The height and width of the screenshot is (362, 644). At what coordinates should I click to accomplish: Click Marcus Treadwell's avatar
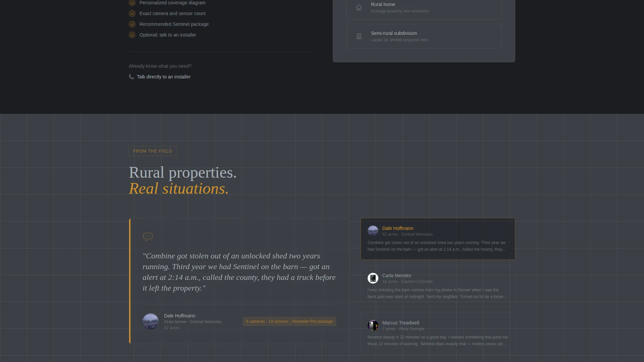373,325
